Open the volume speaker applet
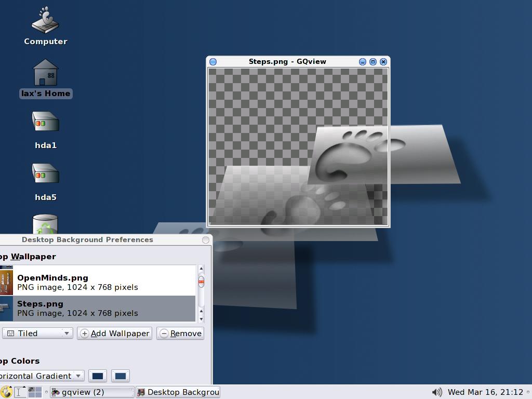Viewport: 532px width, 399px height. pyautogui.click(x=437, y=392)
